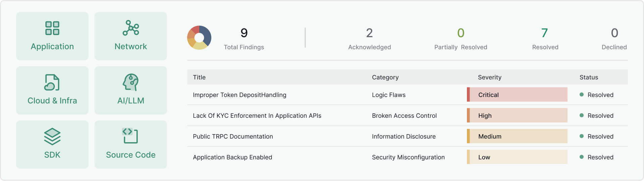Click green status dot in Application Backup row
Image resolution: width=644 pixels, height=181 pixels.
[582, 157]
